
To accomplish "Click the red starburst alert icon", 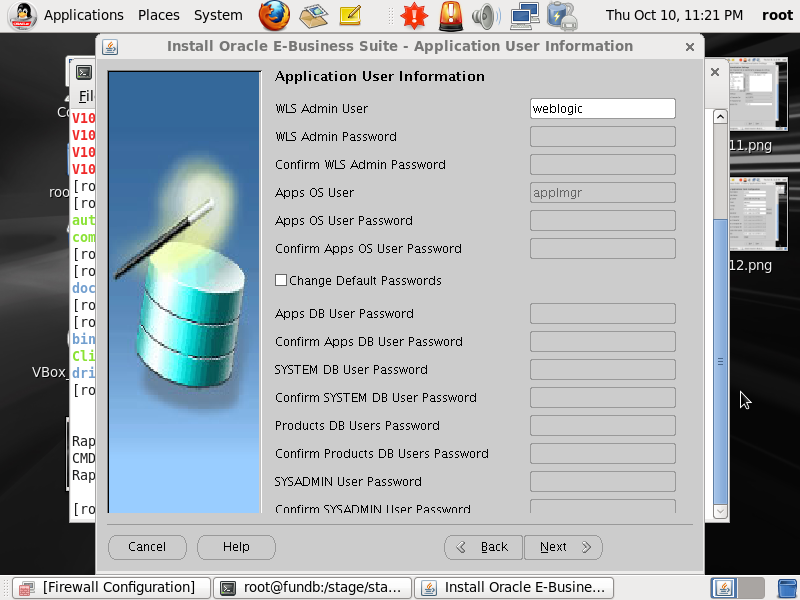I will click(414, 15).
